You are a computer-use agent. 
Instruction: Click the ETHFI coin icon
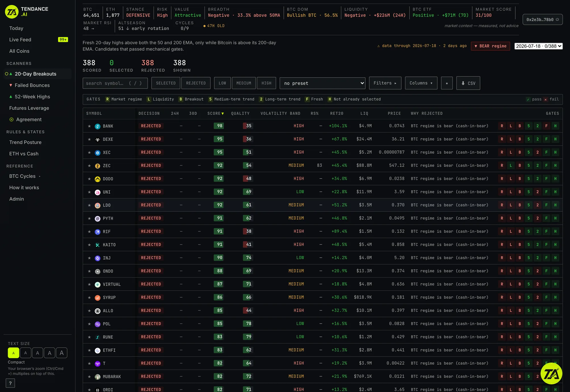pos(97,350)
